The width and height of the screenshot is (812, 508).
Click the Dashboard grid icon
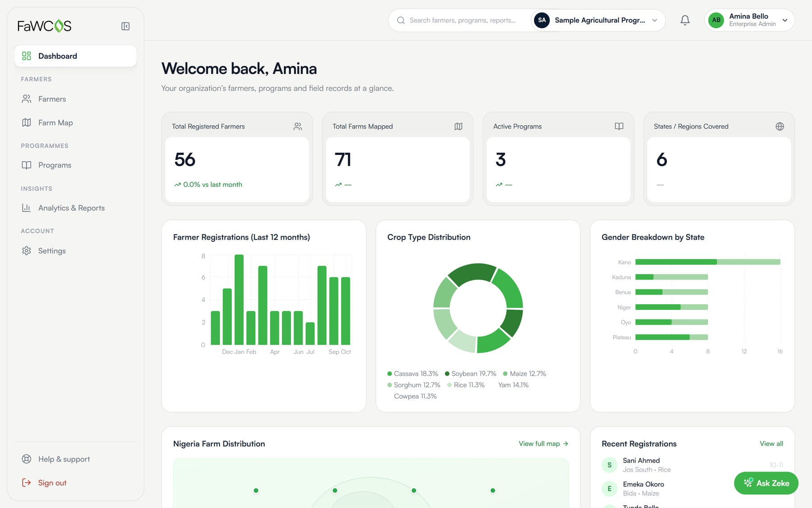pos(27,56)
